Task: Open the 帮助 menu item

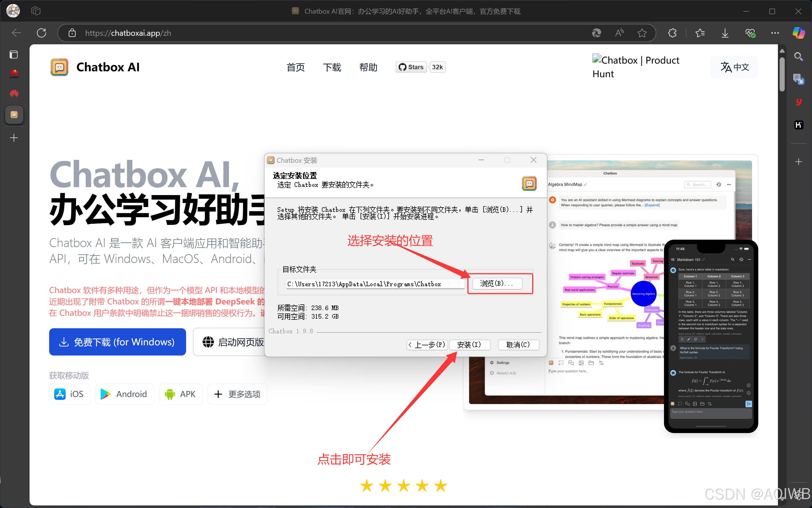Action: tap(368, 67)
